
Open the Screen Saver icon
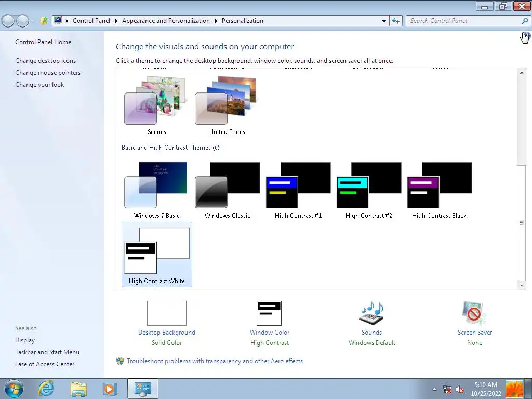tap(474, 313)
